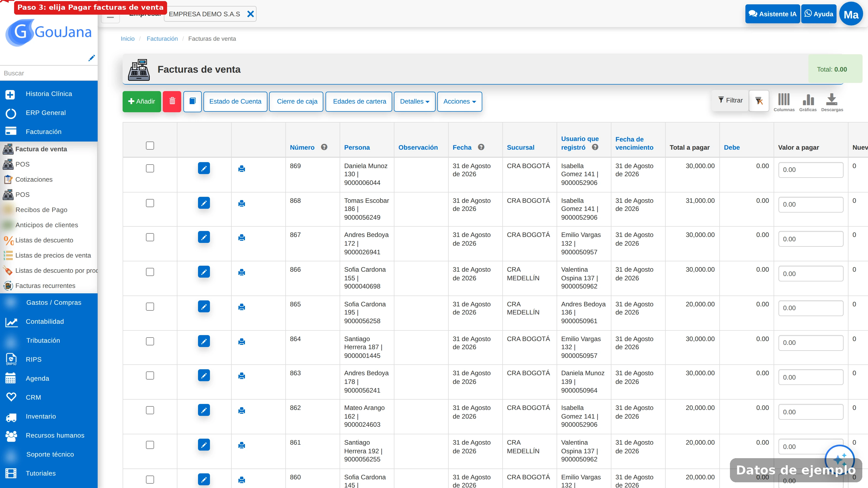This screenshot has height=488, width=868.
Task: Edit invoice 866 with the pencil icon
Action: click(204, 272)
